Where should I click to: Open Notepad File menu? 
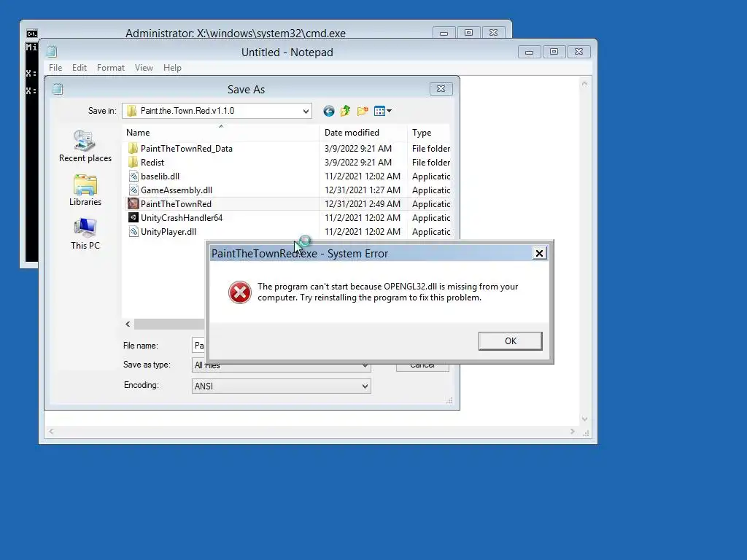point(55,68)
